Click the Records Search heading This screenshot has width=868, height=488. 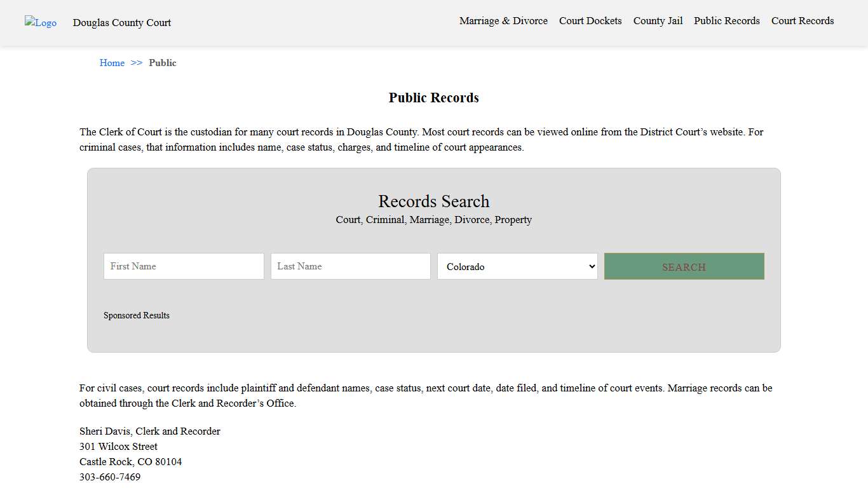pos(434,201)
